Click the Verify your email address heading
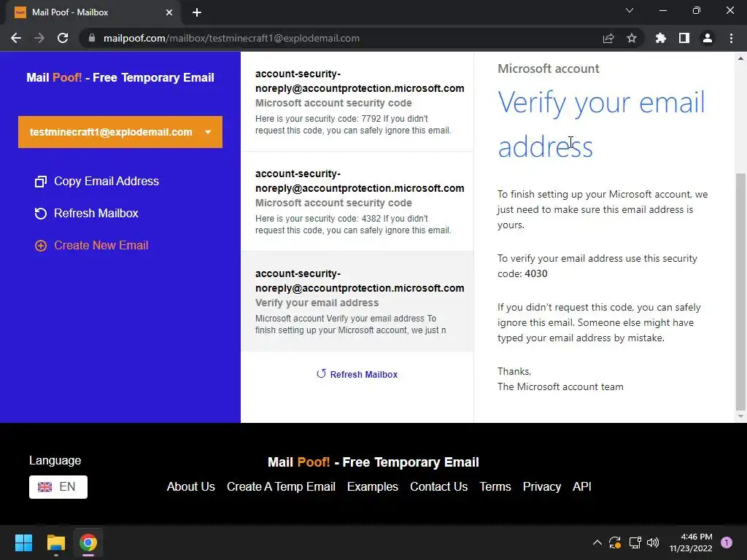This screenshot has height=560, width=747. (601, 124)
